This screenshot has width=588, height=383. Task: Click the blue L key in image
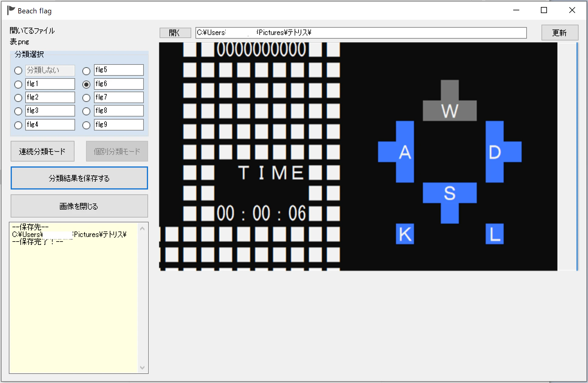tap(495, 234)
